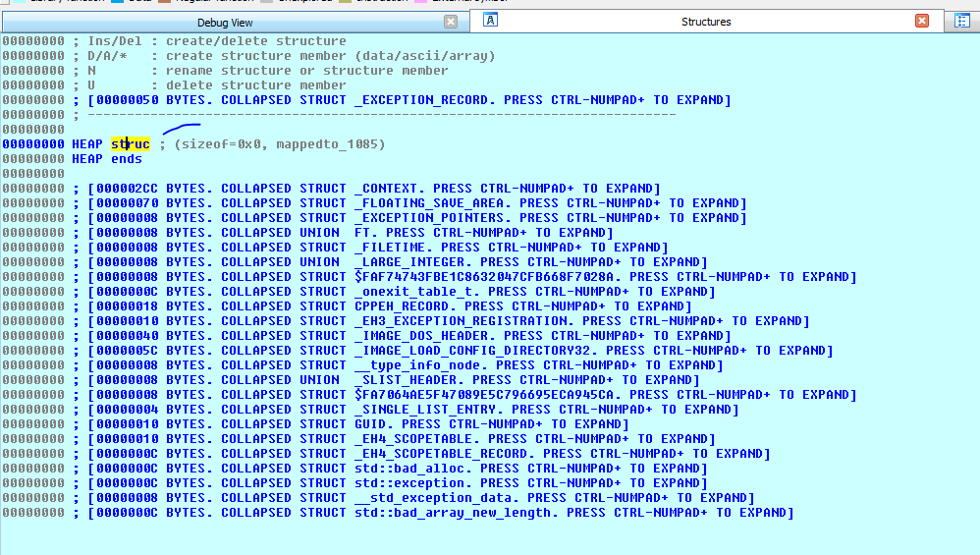Select the collapsed _CONTEXT struct line
Viewport: 980px width, 555px height.
tap(373, 189)
